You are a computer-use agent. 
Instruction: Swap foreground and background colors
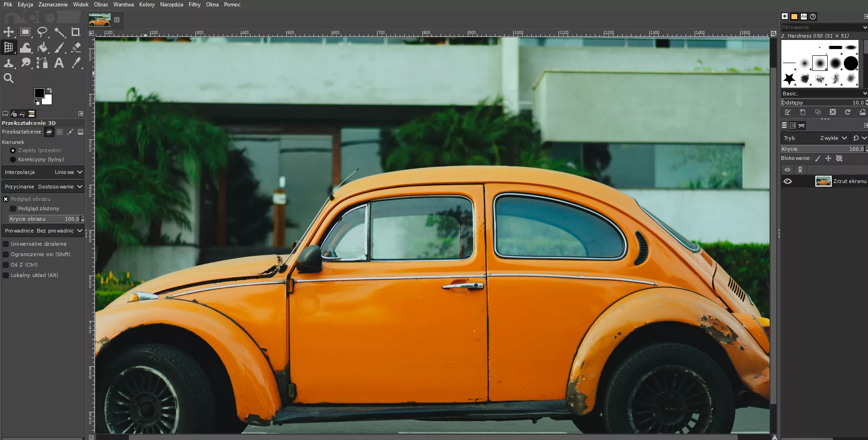49,90
